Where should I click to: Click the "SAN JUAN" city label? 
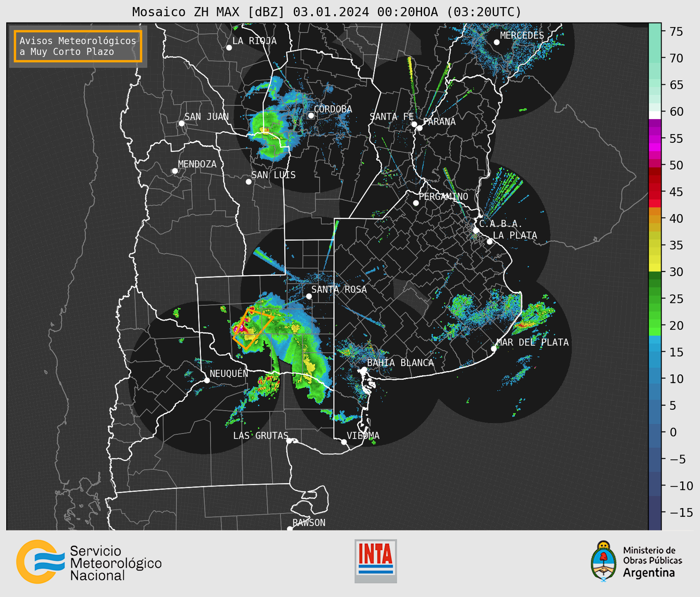tap(207, 117)
